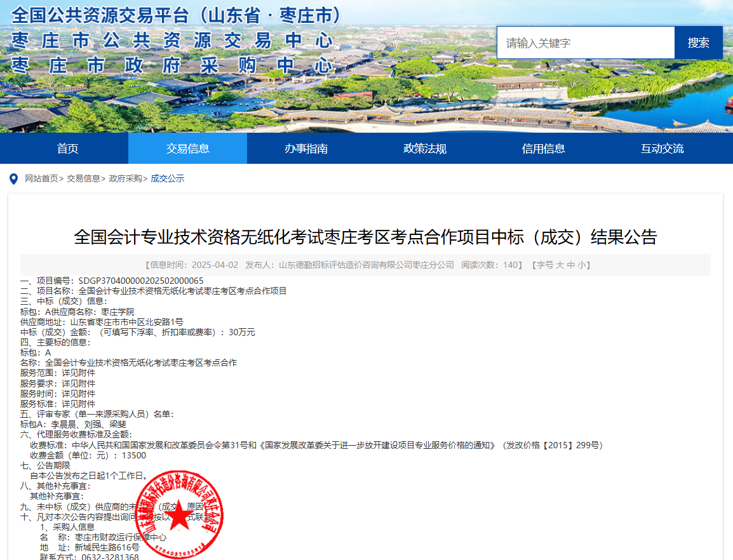Open the 办事指南 navigation menu

306,149
